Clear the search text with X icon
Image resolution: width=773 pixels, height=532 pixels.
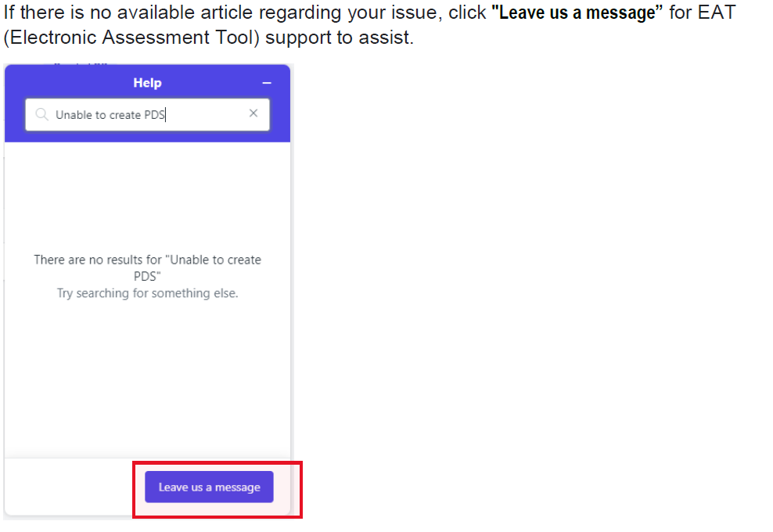tap(253, 113)
